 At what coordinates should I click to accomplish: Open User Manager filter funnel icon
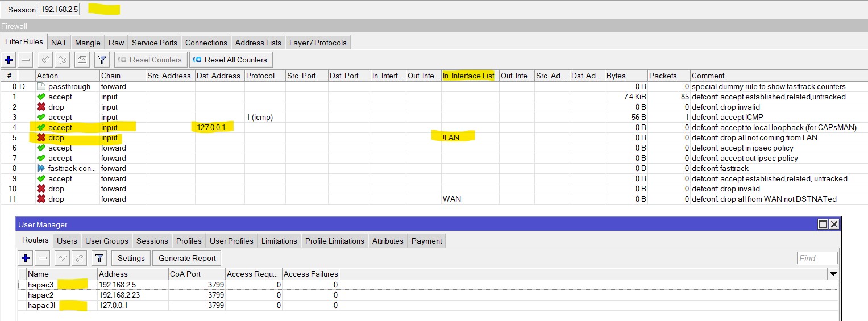[99, 258]
